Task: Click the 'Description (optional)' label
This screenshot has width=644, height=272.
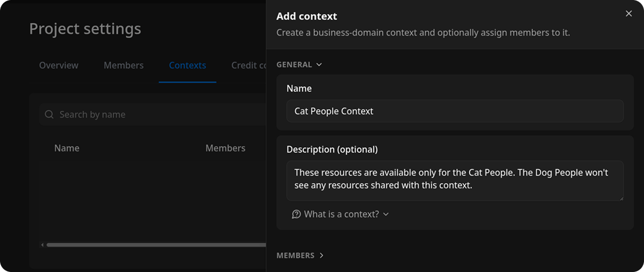Action: coord(332,149)
